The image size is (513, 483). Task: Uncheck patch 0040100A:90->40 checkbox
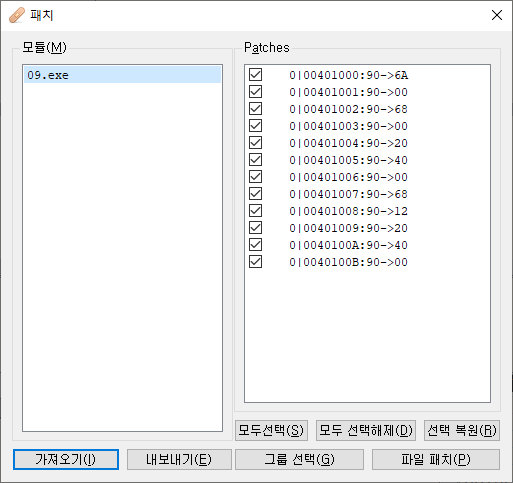click(255, 245)
